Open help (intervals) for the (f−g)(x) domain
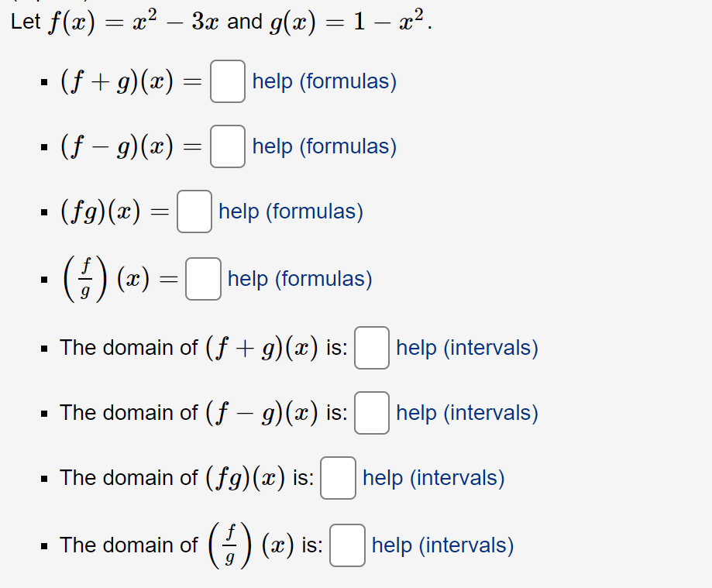The image size is (712, 588). [466, 413]
